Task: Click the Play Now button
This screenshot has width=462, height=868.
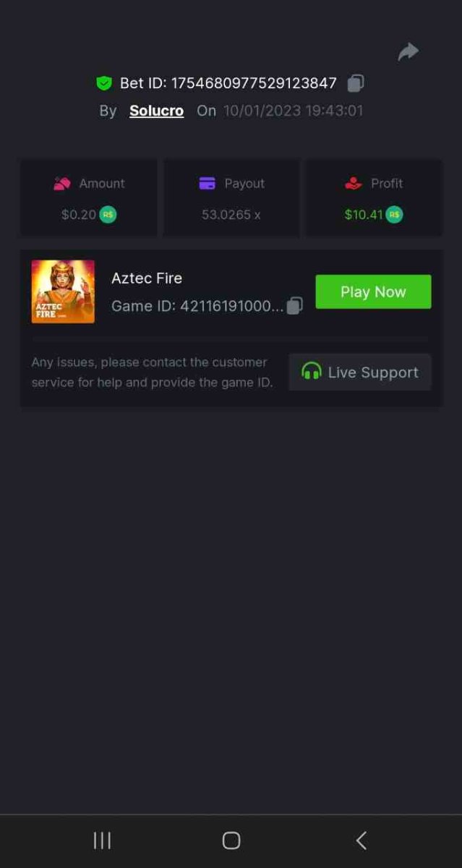Action: 373,292
